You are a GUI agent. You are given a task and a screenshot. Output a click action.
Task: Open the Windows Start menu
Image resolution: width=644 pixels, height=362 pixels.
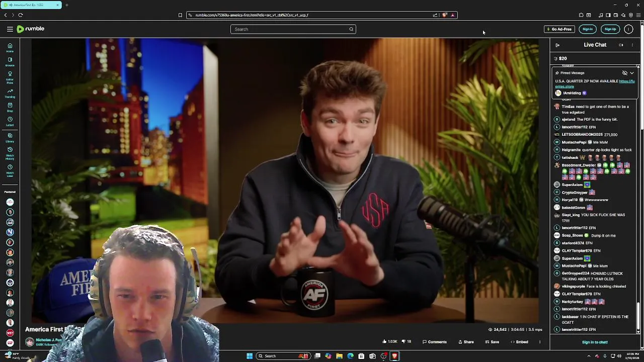click(x=250, y=356)
